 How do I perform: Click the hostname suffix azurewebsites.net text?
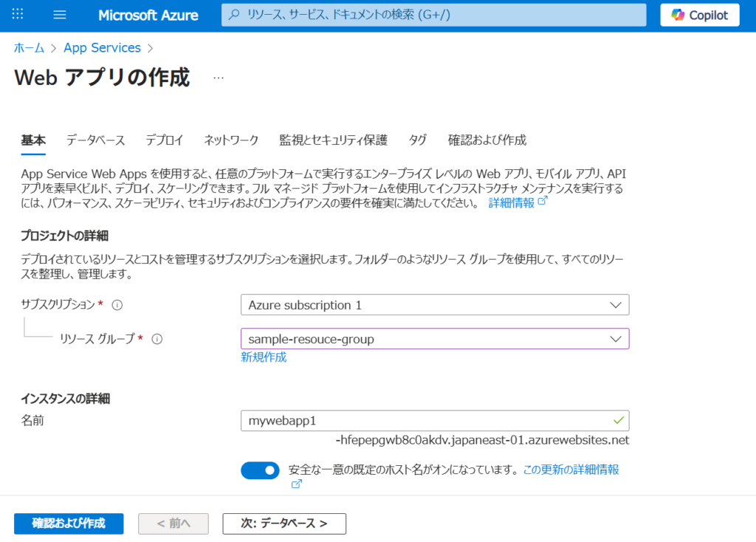[x=483, y=440]
